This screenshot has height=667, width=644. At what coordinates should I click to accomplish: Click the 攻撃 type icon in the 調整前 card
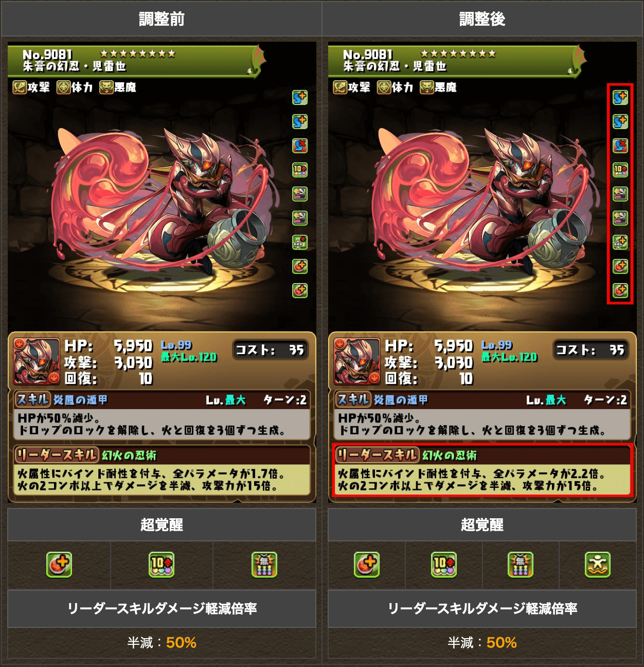[x=20, y=87]
